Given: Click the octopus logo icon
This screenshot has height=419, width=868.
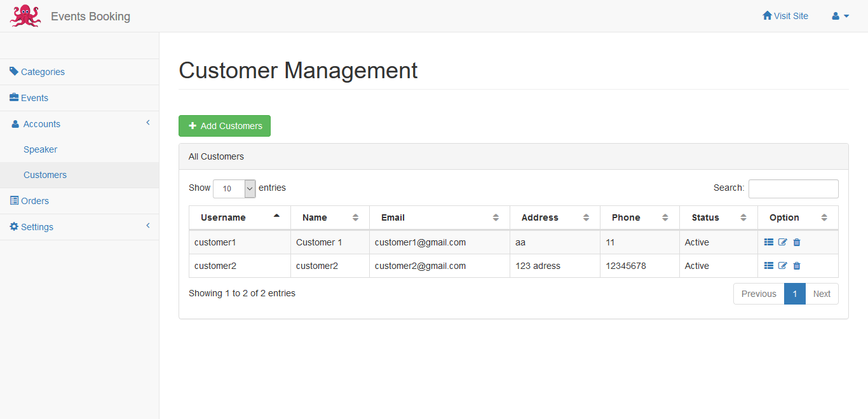Looking at the screenshot, I should pyautogui.click(x=25, y=16).
